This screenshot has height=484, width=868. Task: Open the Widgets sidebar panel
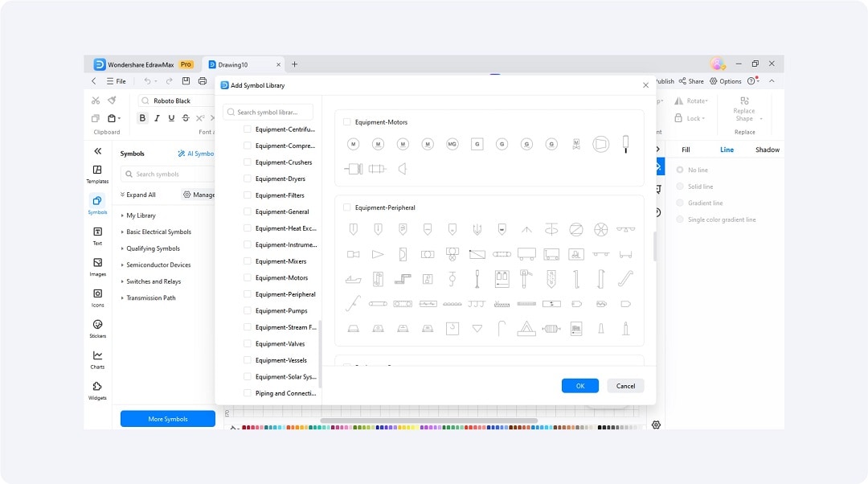pos(97,391)
